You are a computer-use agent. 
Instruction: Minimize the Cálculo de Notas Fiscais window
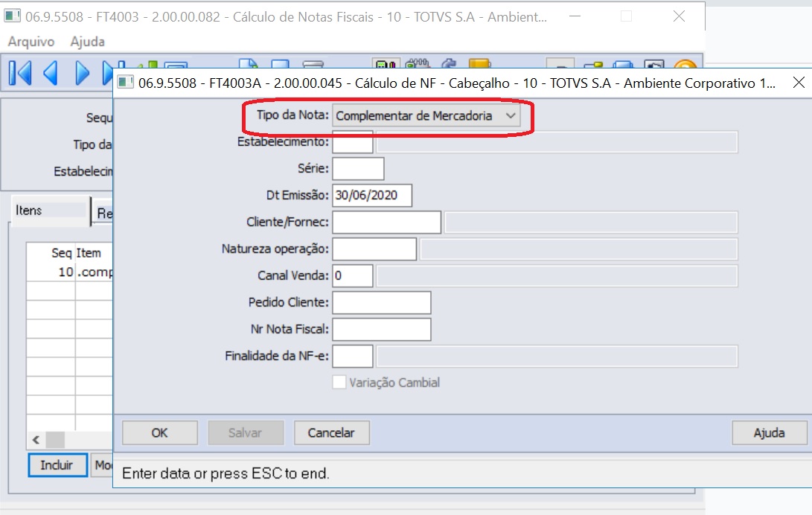[x=575, y=16]
